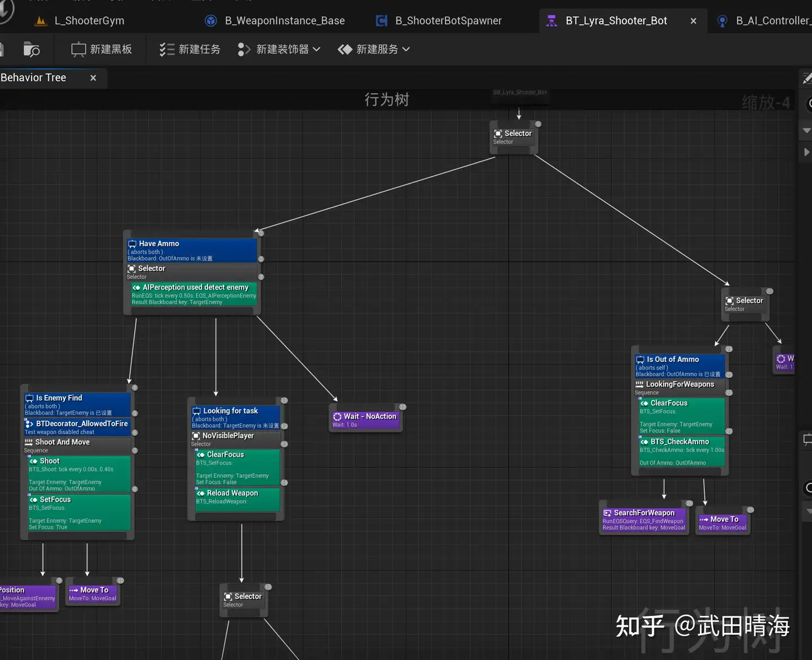Click the Wait - NoAction wait icon

(x=337, y=416)
